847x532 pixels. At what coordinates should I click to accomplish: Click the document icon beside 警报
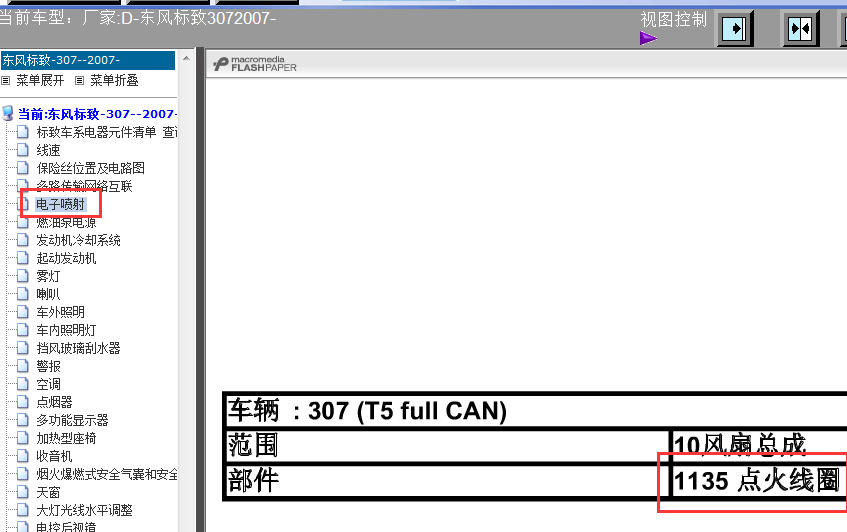click(x=23, y=366)
